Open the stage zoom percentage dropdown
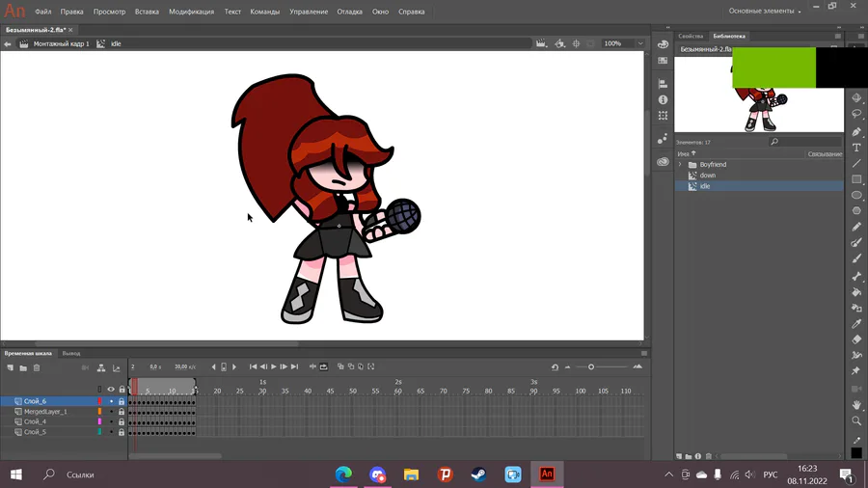868x488 pixels. point(639,43)
